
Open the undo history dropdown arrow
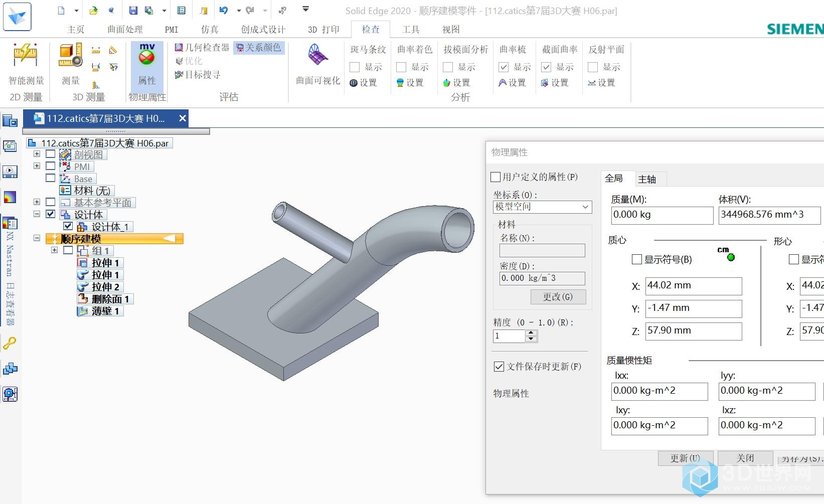239,11
